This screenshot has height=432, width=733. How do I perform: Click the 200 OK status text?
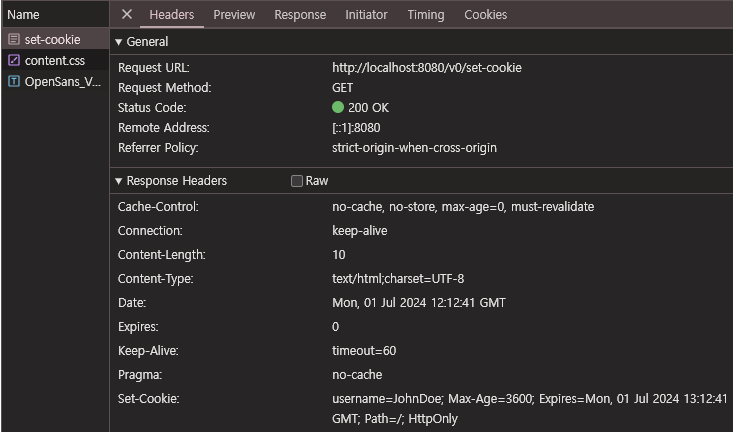pos(368,108)
